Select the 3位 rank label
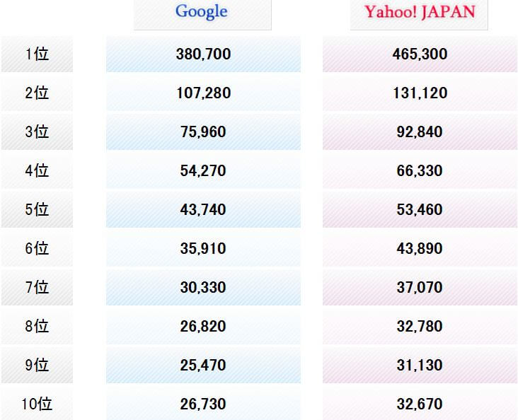The width and height of the screenshot is (518, 420). (37, 132)
